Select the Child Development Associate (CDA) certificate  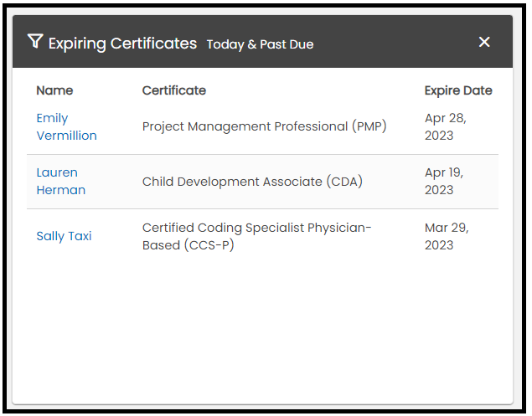pyautogui.click(x=252, y=182)
